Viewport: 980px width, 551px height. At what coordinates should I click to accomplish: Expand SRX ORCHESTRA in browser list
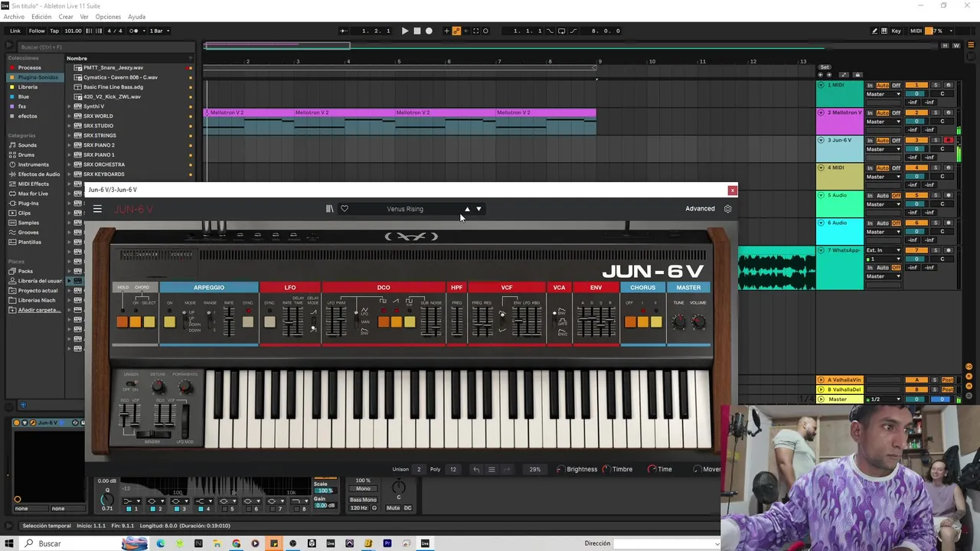[69, 165]
